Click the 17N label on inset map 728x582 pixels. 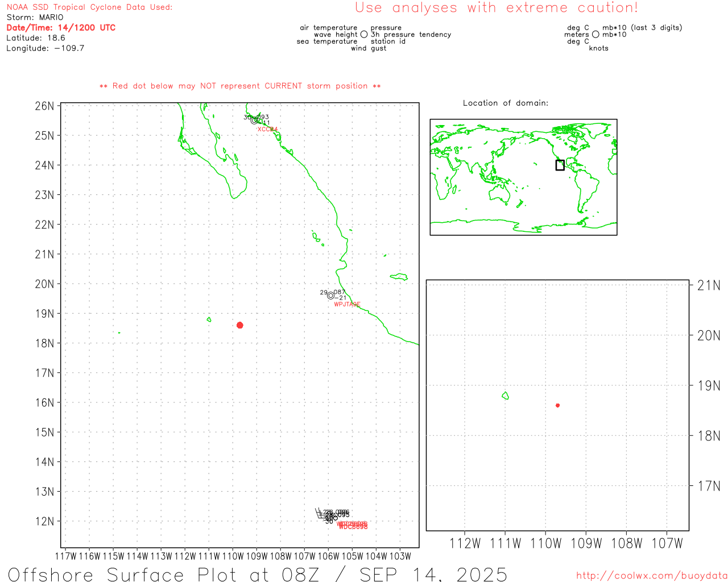click(x=709, y=487)
